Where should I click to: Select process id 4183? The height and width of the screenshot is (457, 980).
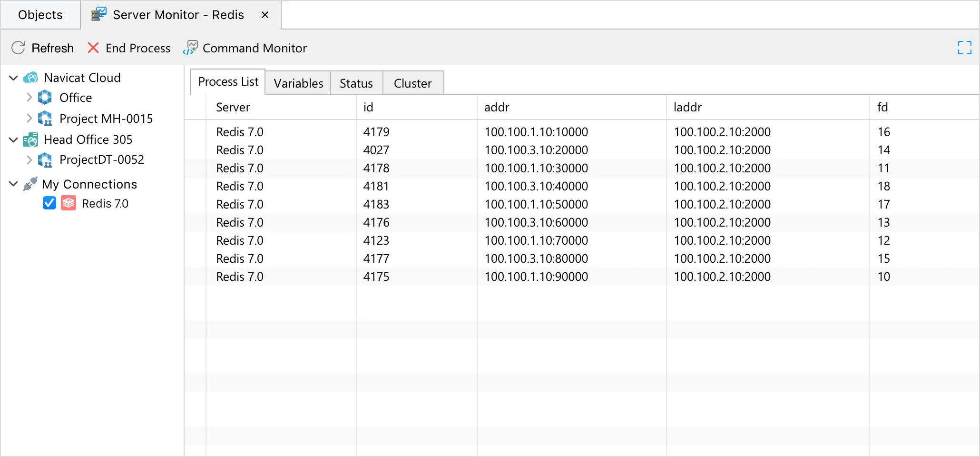pos(376,204)
